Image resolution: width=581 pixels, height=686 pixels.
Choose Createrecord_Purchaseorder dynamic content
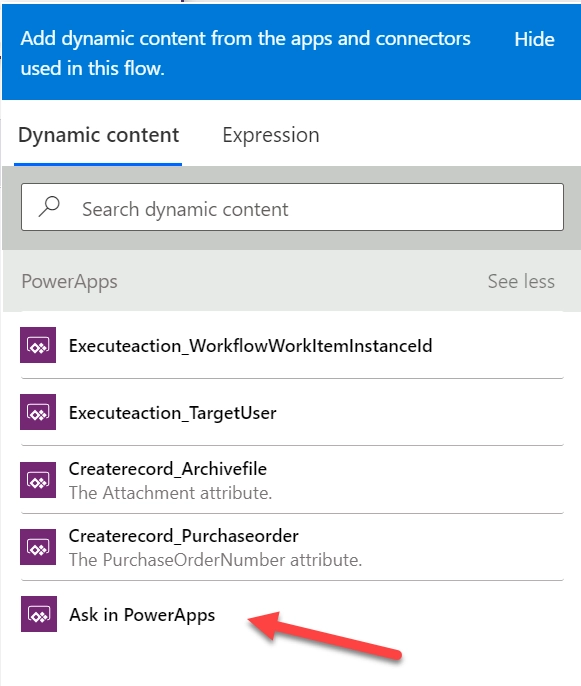pyautogui.click(x=292, y=547)
